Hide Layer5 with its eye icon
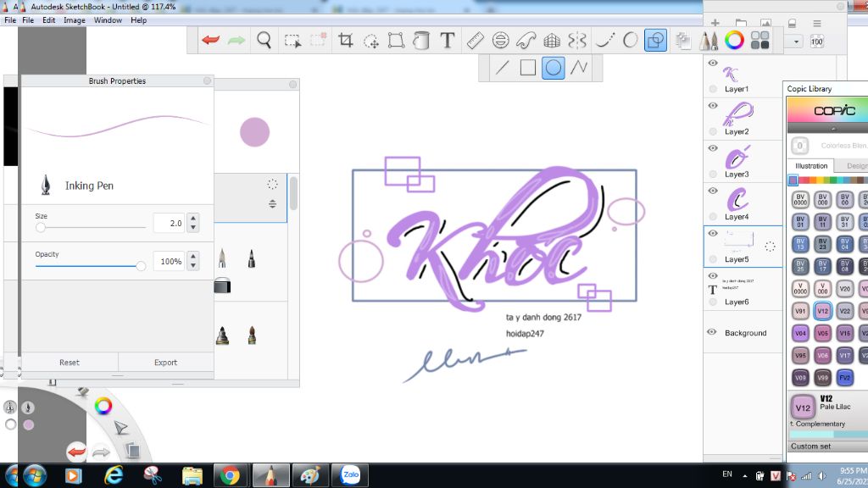 click(713, 234)
